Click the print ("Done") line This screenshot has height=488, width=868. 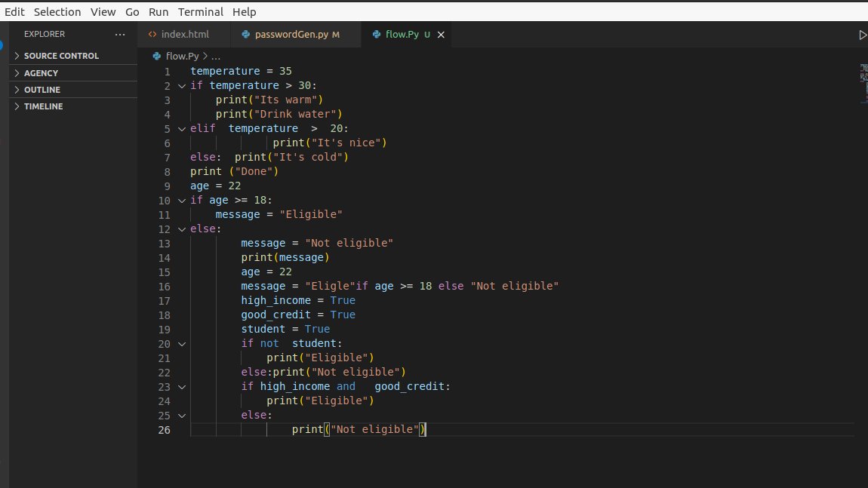tap(234, 171)
